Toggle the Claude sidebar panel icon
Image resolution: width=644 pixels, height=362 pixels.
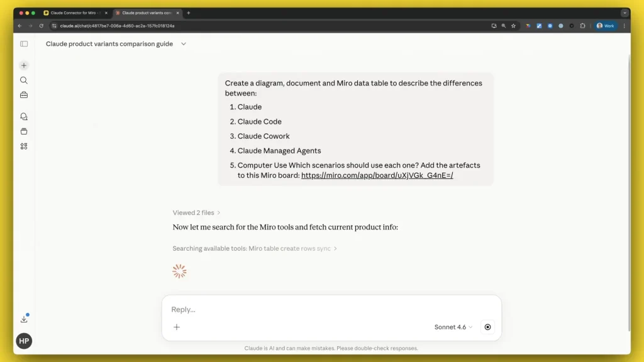pyautogui.click(x=24, y=44)
